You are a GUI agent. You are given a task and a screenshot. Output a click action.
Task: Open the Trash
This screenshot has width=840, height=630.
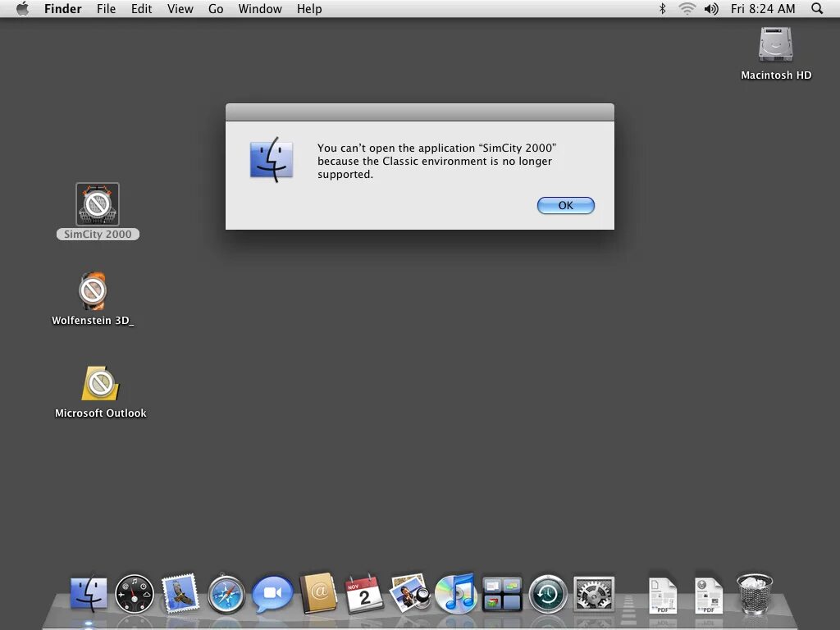coord(754,592)
